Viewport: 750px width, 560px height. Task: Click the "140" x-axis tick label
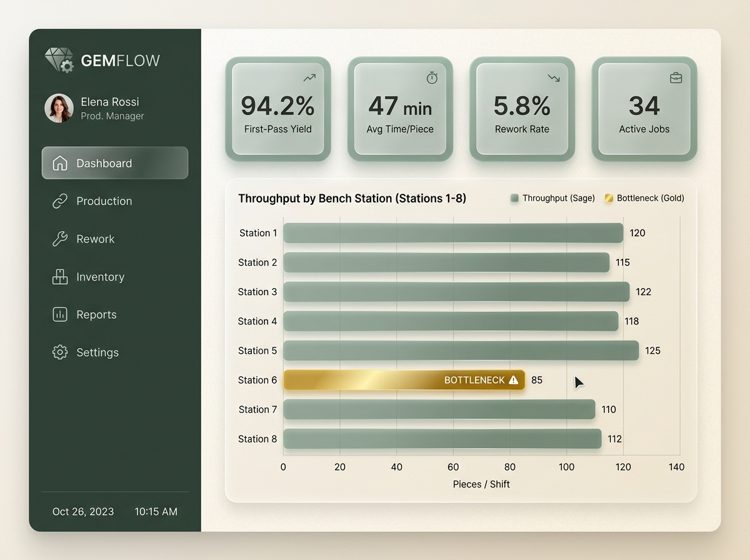tap(676, 467)
